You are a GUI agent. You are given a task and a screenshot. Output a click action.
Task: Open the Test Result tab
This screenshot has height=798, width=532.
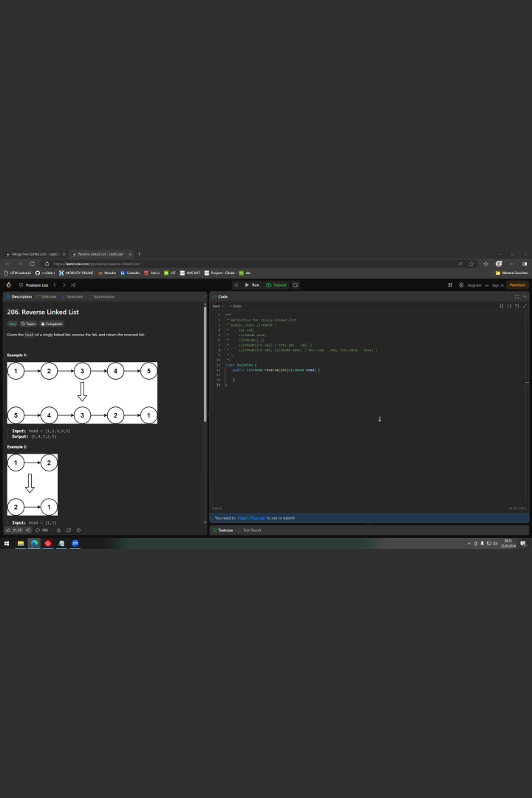tap(250, 531)
